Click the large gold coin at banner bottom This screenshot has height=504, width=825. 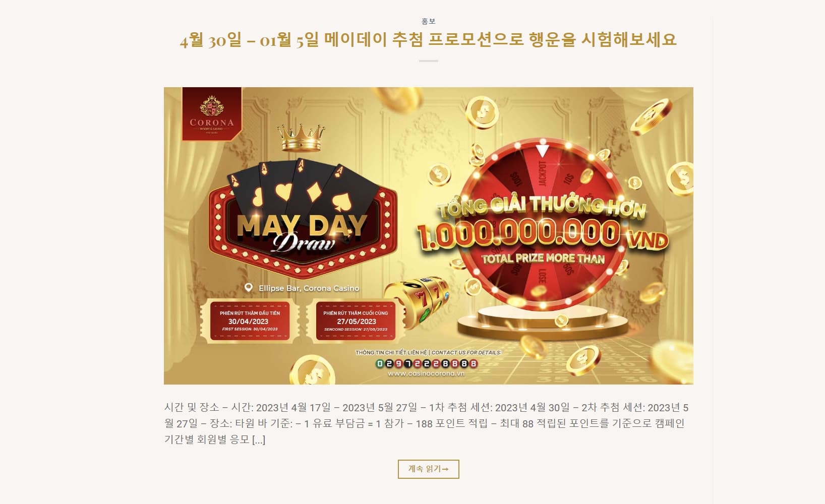(x=313, y=370)
